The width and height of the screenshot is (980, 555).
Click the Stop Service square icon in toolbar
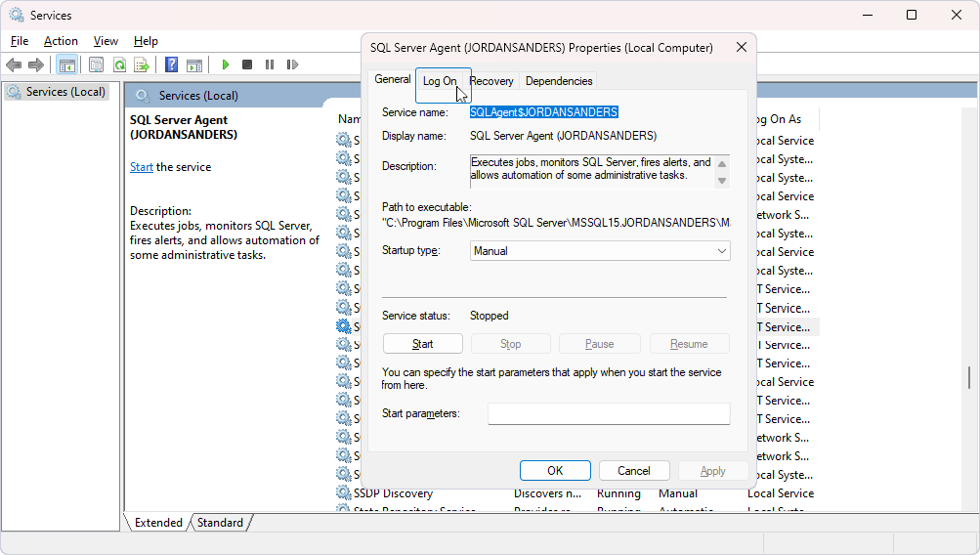tap(247, 65)
